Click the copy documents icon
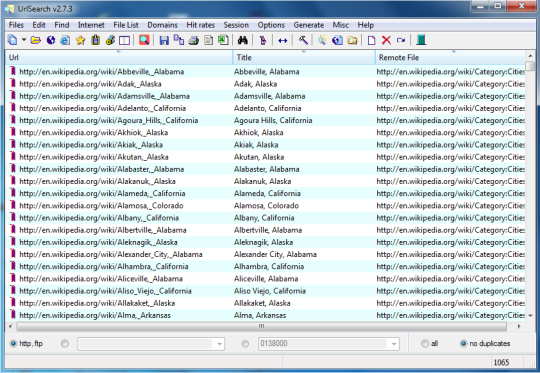The width and height of the screenshot is (540, 373). coord(179,40)
